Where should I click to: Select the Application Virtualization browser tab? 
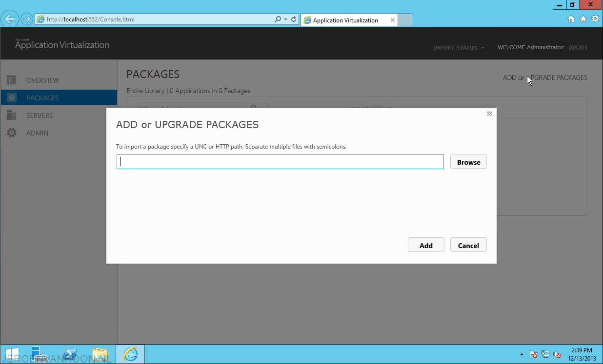point(349,20)
